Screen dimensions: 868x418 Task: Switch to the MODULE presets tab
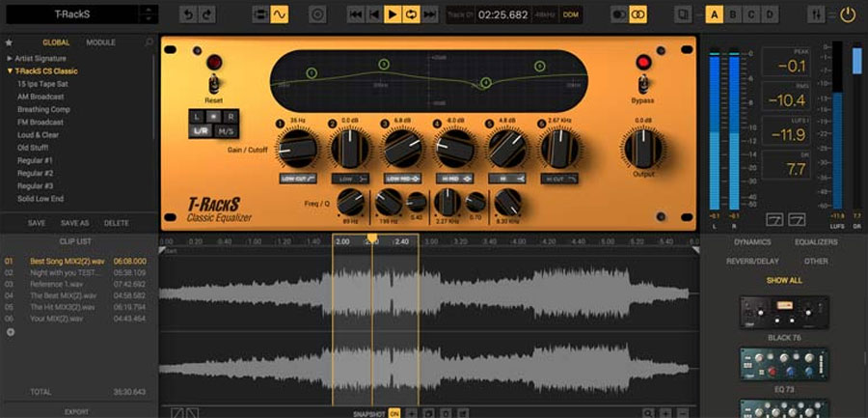click(100, 42)
